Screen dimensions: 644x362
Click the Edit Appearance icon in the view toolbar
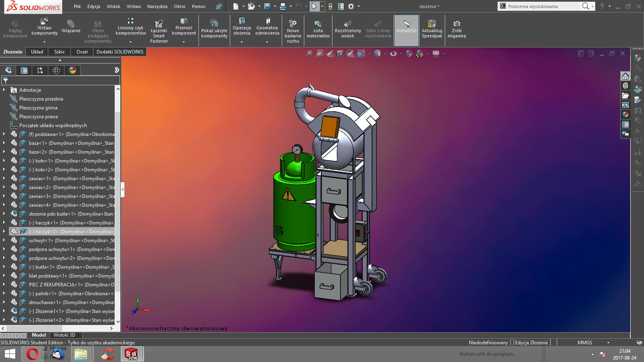pyautogui.click(x=409, y=53)
